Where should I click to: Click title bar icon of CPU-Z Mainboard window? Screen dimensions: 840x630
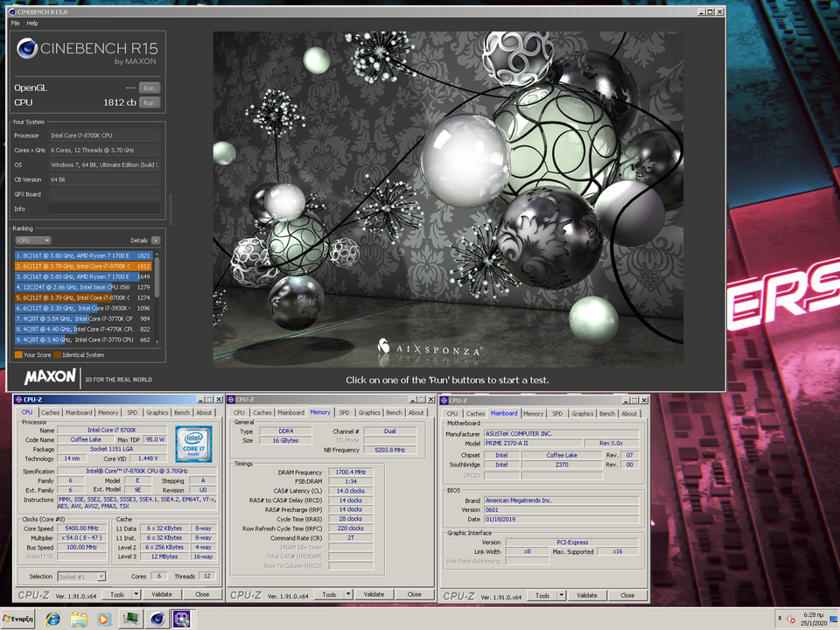point(444,400)
